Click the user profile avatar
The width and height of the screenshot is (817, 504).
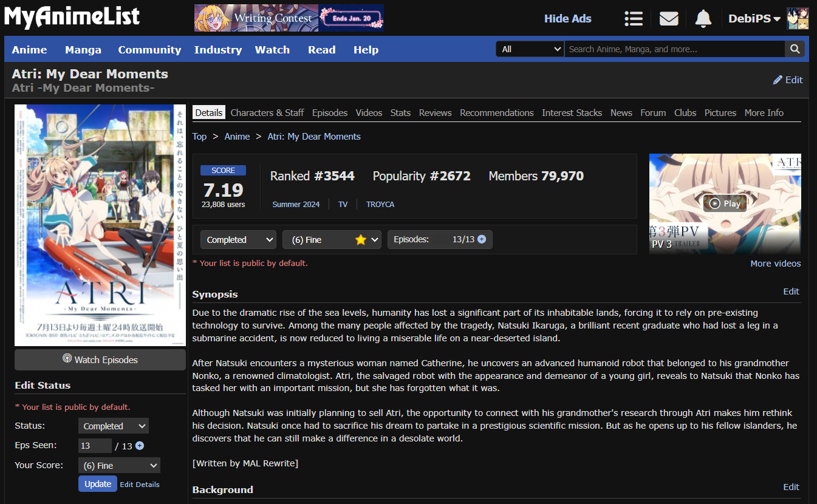coord(798,19)
